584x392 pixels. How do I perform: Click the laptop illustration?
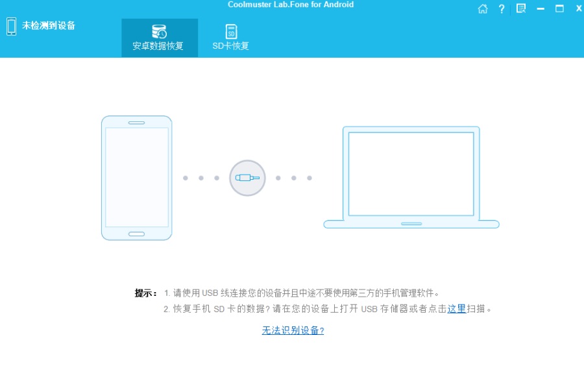[x=411, y=177]
